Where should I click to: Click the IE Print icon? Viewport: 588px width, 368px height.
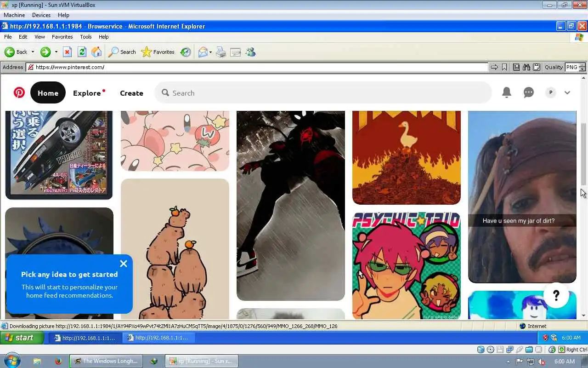click(221, 52)
